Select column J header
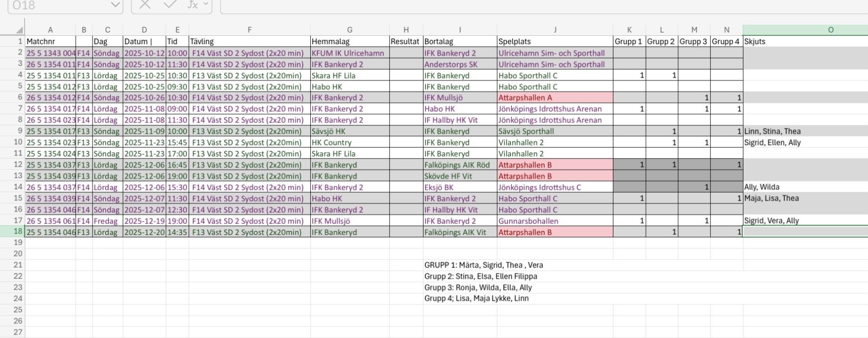Screen dimensions: 868x338 pos(555,30)
